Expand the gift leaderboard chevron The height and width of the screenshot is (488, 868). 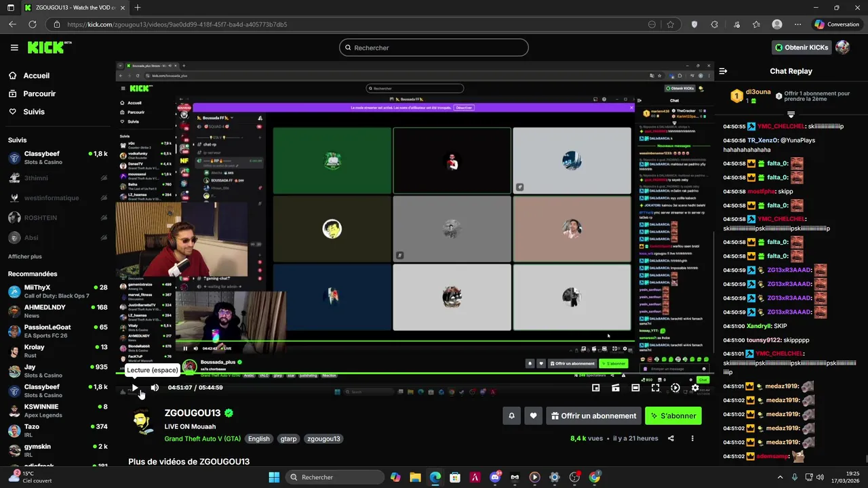pyautogui.click(x=791, y=115)
